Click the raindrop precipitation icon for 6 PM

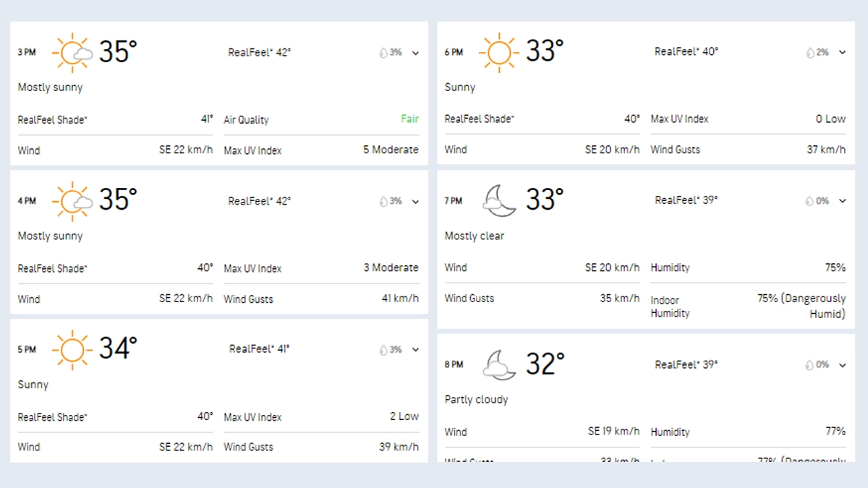[810, 53]
